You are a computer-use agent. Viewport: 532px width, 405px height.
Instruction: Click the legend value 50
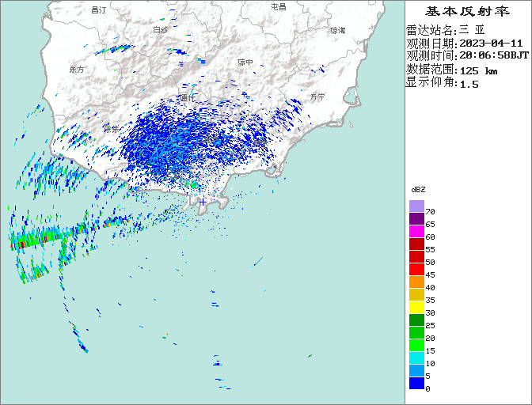coord(430,263)
